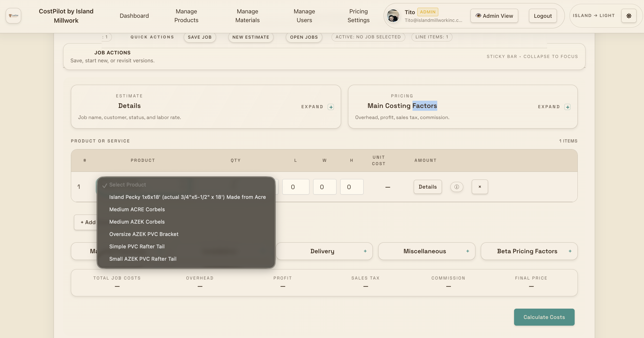Start a NEW ESTIMATE
The width and height of the screenshot is (644, 338).
point(251,37)
